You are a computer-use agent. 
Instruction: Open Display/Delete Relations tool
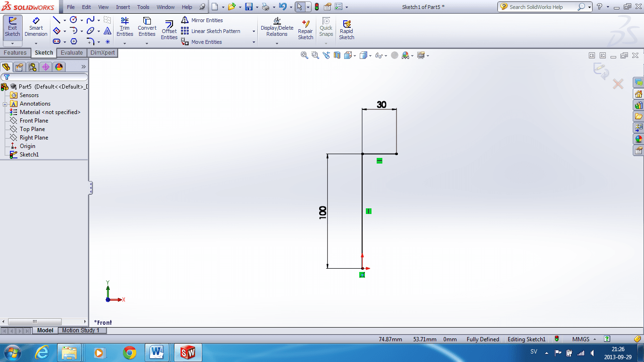(277, 27)
